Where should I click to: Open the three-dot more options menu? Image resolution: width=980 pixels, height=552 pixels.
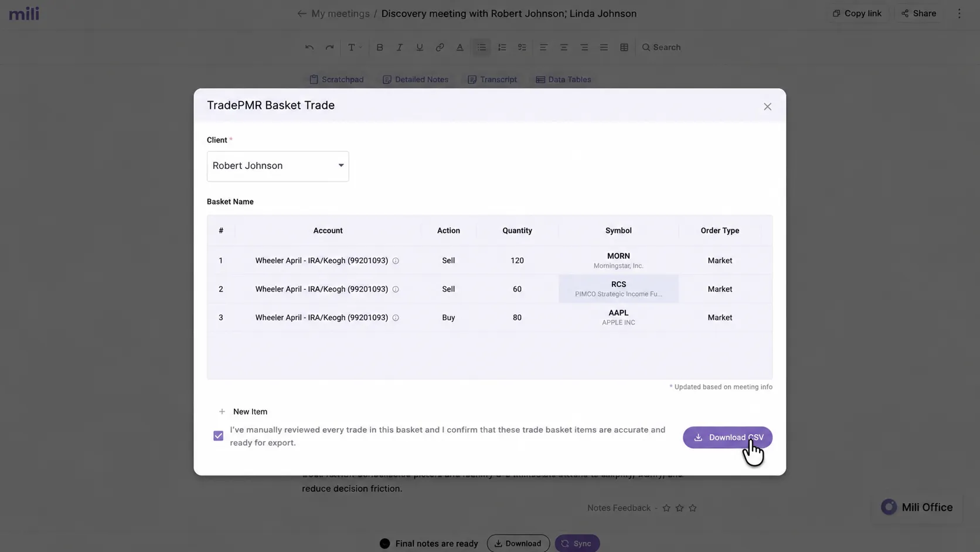[959, 13]
